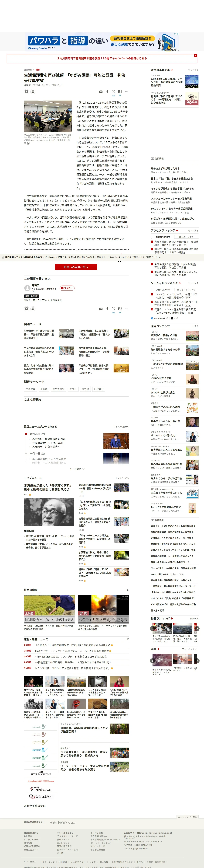Open 海外転職をするための心得 content link
Image resolution: width=204 pixels, height=868 pixels.
click(x=165, y=349)
